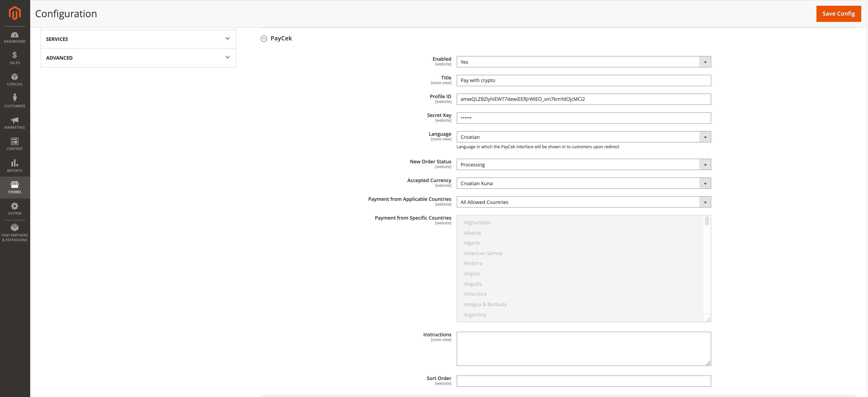Open the Enabled dropdown
The height and width of the screenshot is (397, 868).
click(705, 62)
